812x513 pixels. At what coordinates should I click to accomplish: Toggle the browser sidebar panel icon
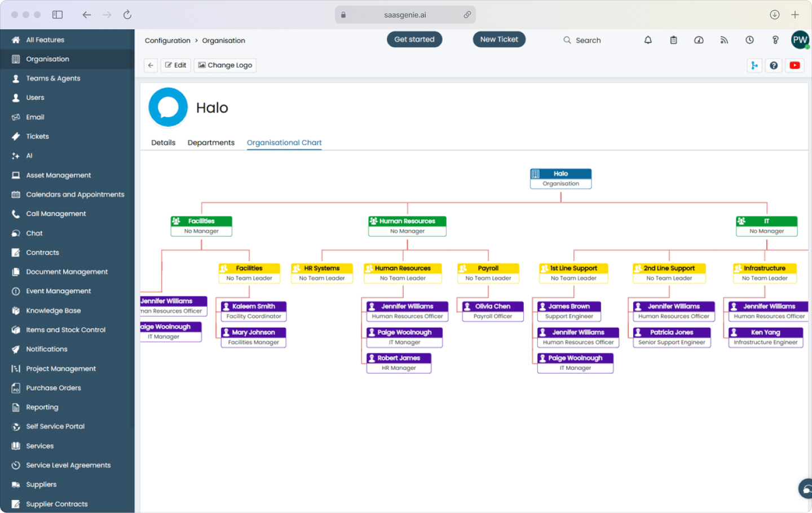coord(58,15)
